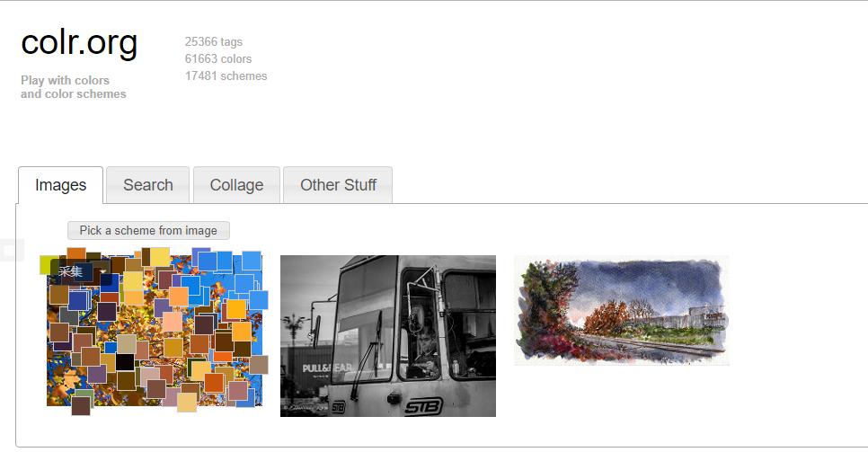Click the 17481 schemes count
This screenshot has height=452, width=868.
[x=226, y=75]
